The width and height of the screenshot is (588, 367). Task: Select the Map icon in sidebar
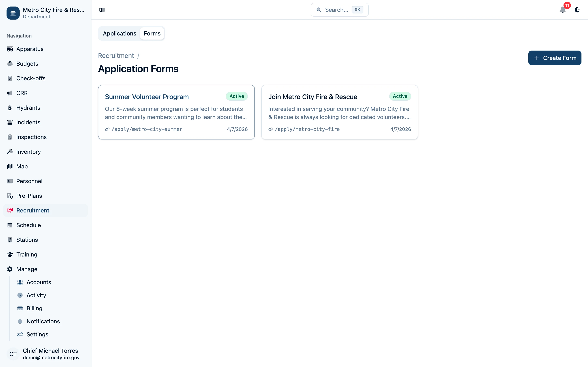[10, 166]
